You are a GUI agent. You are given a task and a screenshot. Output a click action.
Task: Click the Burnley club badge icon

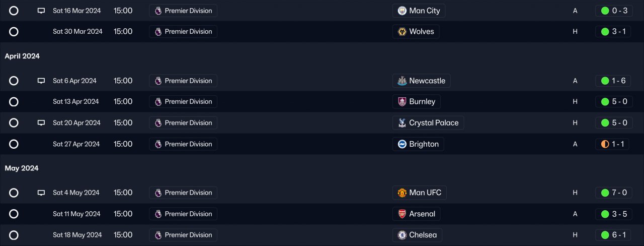[402, 102]
